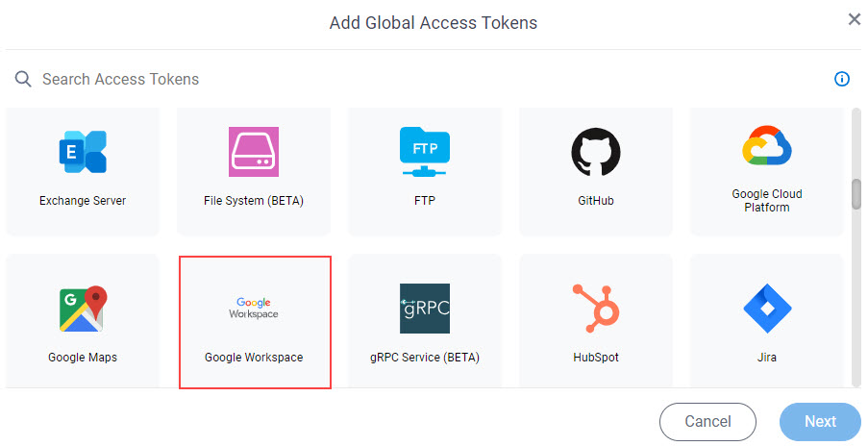Select the GitHub octocat icon
The width and height of the screenshot is (868, 446).
click(x=596, y=152)
